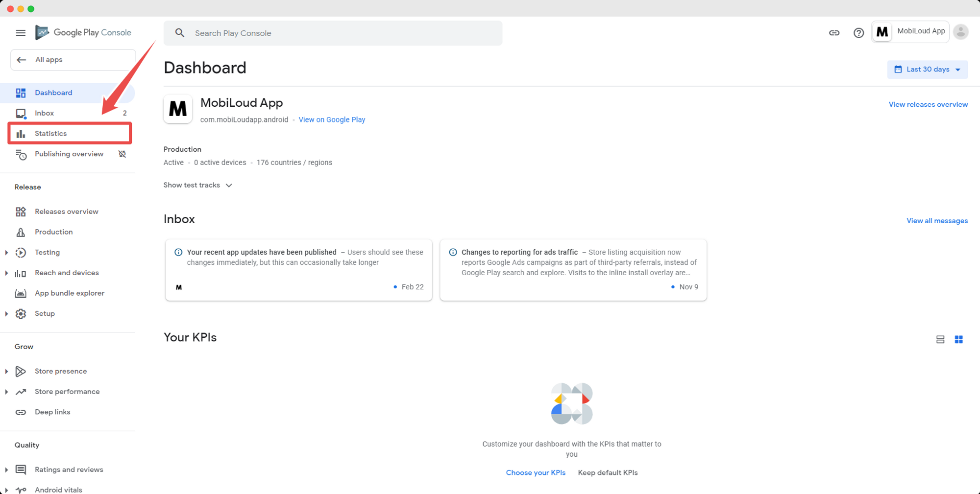Click the Inbox icon in sidebar
Image resolution: width=980 pixels, height=494 pixels.
pyautogui.click(x=21, y=114)
